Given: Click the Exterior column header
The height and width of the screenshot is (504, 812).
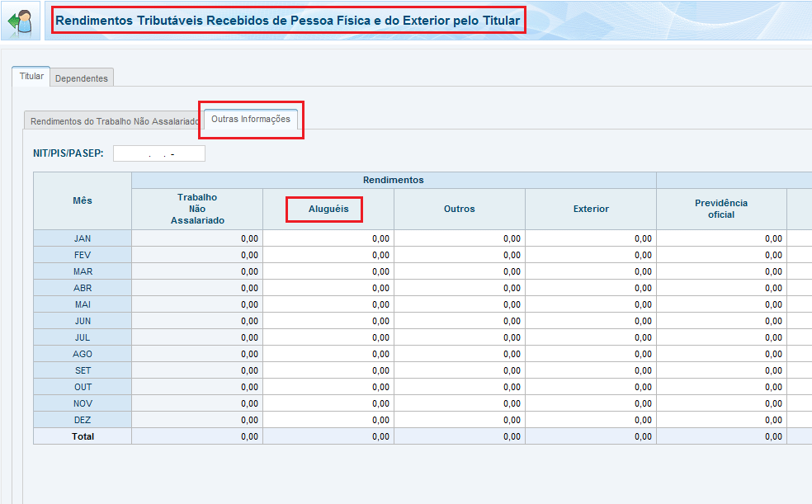Looking at the screenshot, I should click(591, 209).
